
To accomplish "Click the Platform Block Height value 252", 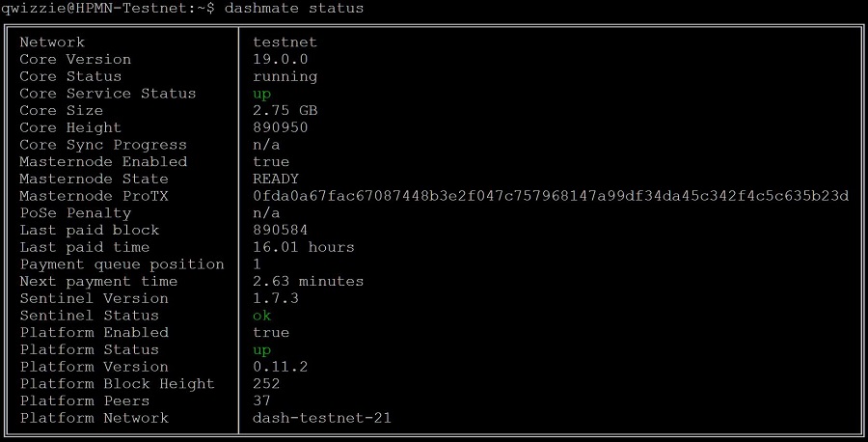I will click(x=266, y=383).
